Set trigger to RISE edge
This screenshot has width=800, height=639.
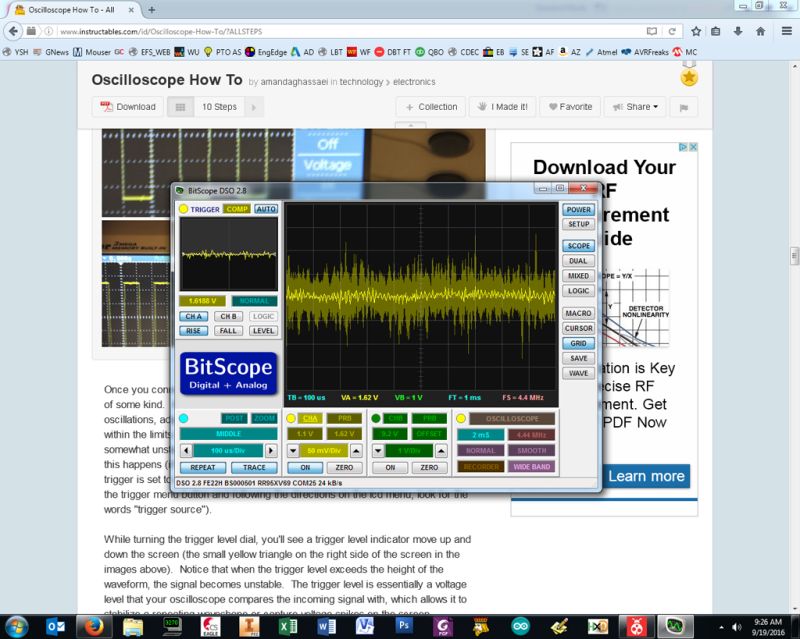click(x=193, y=331)
